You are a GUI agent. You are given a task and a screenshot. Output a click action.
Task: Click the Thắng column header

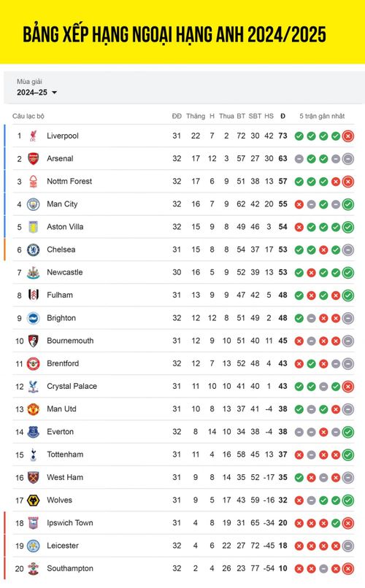(196, 116)
